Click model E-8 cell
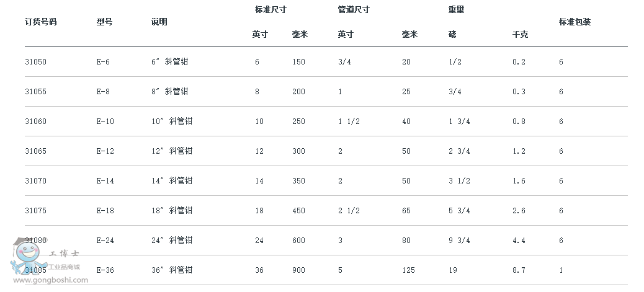Image resolution: width=644 pixels, height=292 pixels. [x=103, y=92]
